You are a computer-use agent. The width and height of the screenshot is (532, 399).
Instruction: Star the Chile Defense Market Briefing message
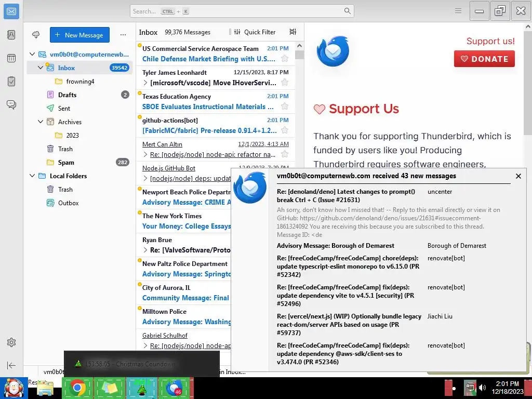pyautogui.click(x=285, y=59)
